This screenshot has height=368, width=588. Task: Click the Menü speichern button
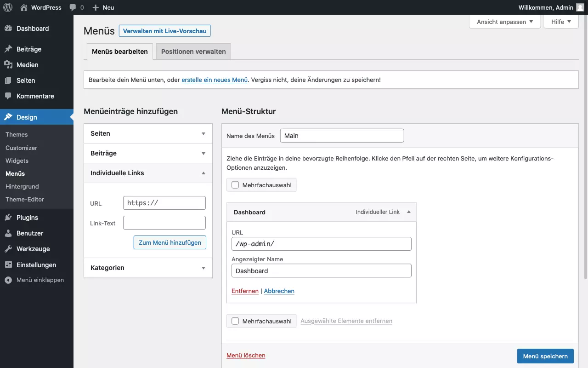(x=545, y=356)
